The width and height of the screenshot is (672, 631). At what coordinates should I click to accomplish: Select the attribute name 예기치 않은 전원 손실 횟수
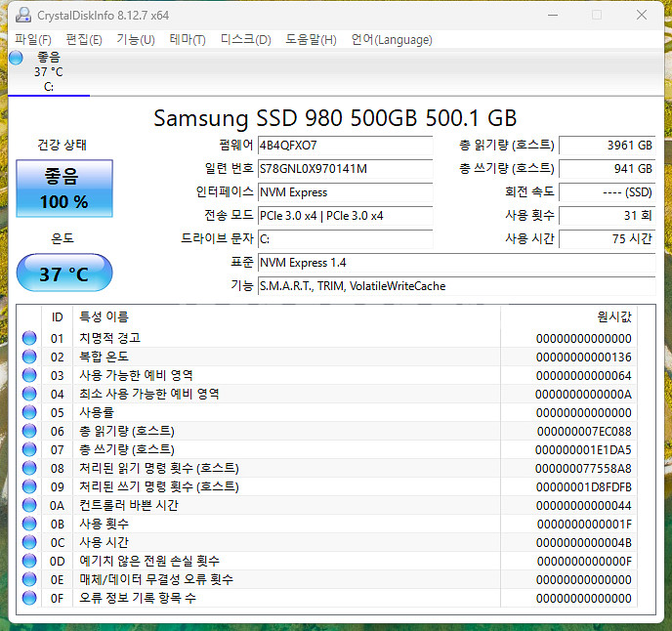click(x=149, y=561)
